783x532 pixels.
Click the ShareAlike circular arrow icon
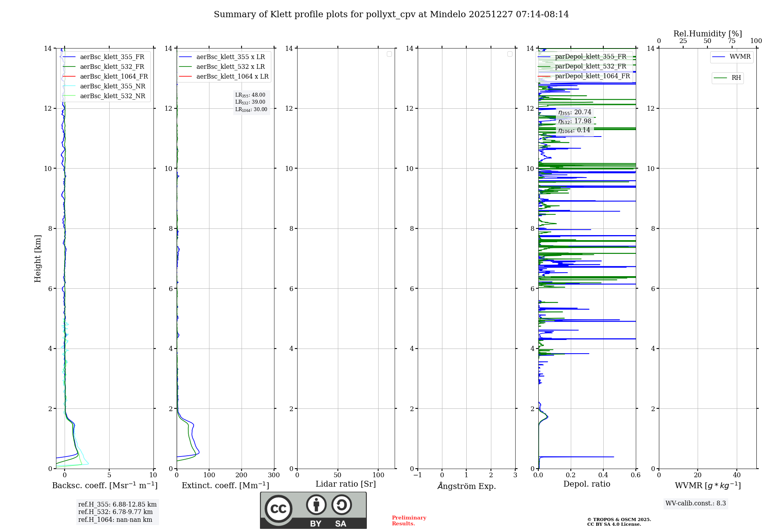(341, 505)
